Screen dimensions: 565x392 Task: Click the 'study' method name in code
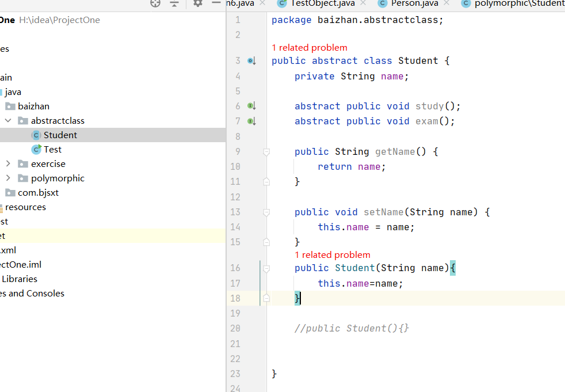(x=430, y=106)
